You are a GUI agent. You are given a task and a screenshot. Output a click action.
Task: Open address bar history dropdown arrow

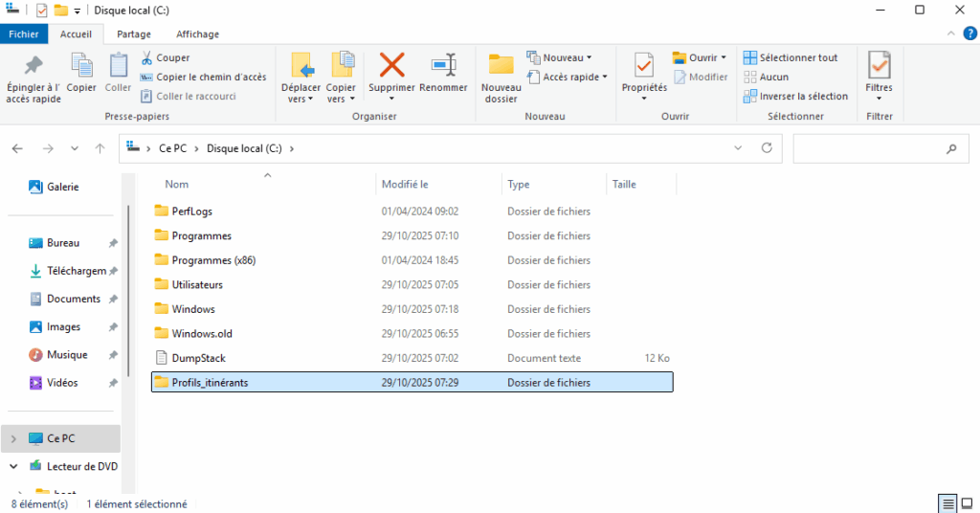[x=737, y=148]
